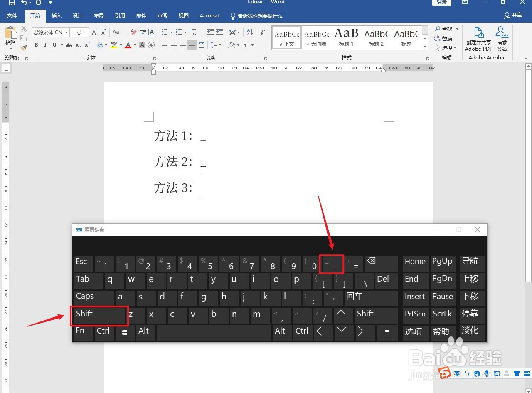
Task: Switch to the 插入 ribbon tab
Action: coord(56,16)
